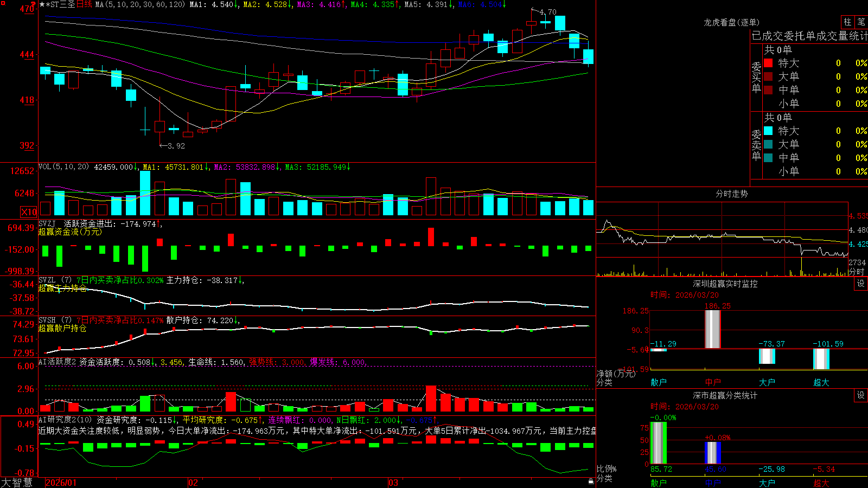
Task: Open 设 settings for 深圳超赢实时监控
Action: (861, 284)
